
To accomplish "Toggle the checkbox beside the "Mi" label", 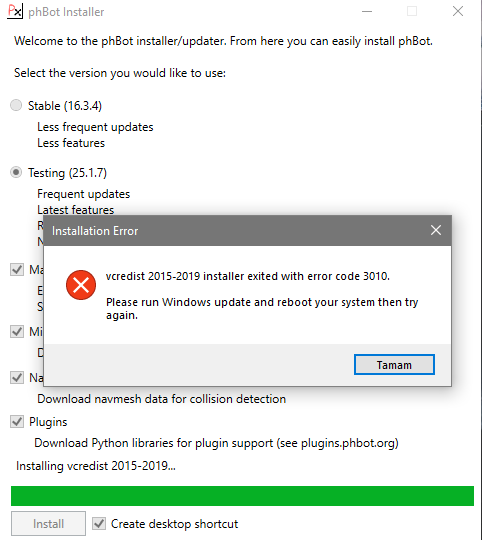I will tap(17, 331).
